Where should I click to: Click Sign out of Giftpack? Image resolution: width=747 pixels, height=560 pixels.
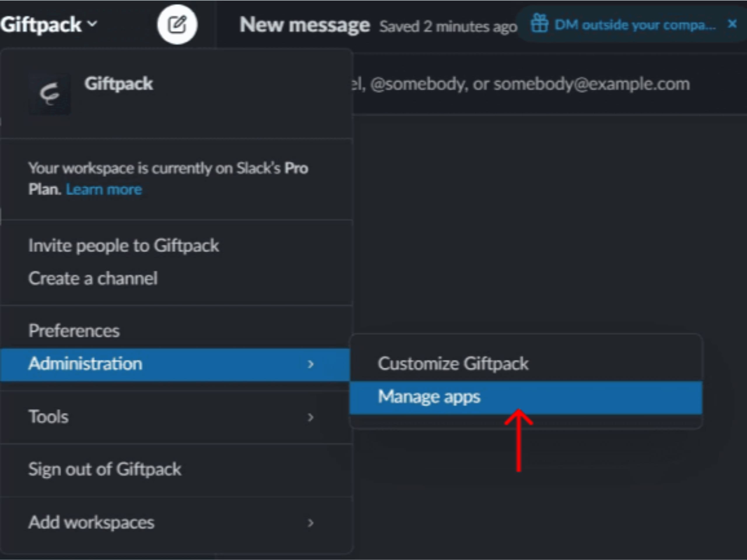point(176,470)
